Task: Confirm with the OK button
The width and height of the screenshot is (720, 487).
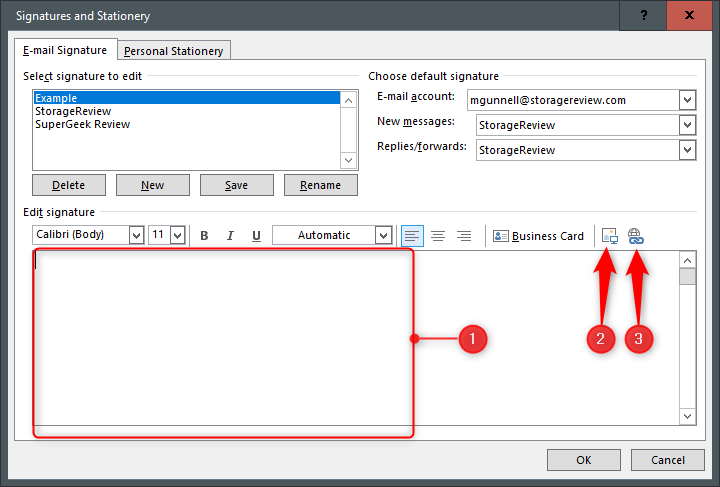Action: [x=584, y=460]
